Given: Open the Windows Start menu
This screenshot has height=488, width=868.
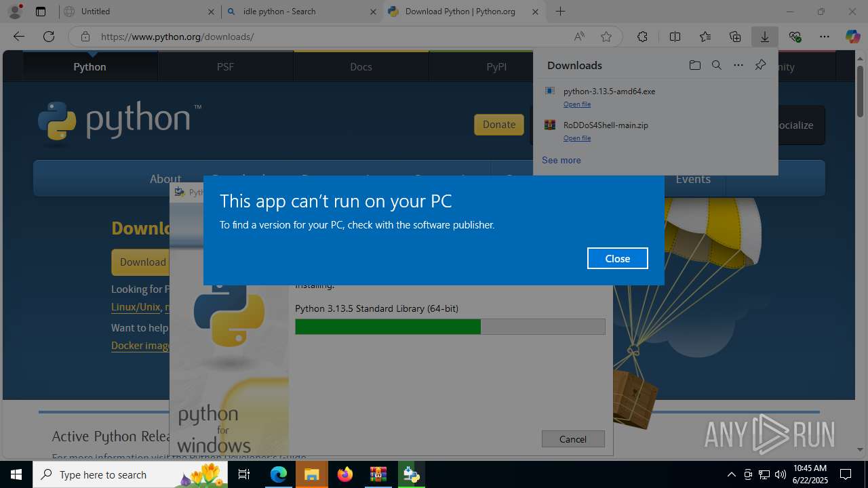Looking at the screenshot, I should [x=16, y=474].
